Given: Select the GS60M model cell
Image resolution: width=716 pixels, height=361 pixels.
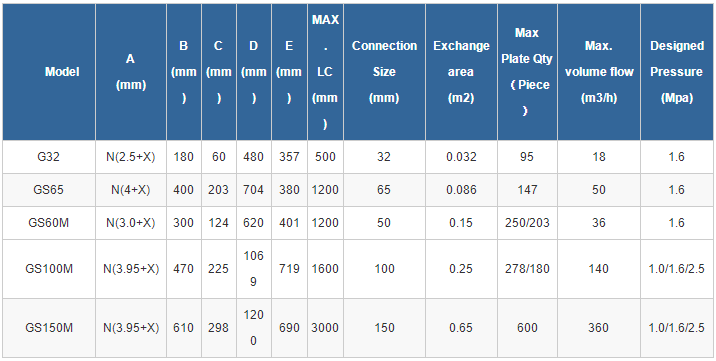Looking at the screenshot, I should click(x=49, y=222).
